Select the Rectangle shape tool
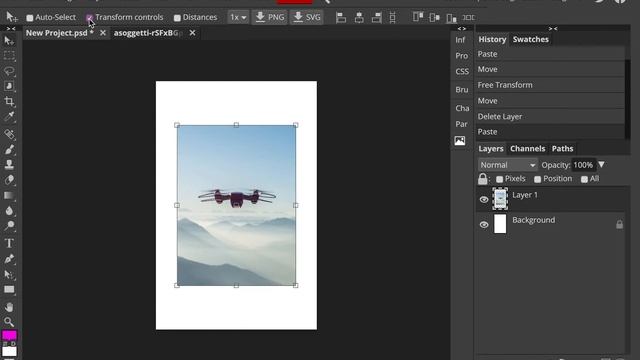The width and height of the screenshot is (640, 360). click(x=9, y=290)
